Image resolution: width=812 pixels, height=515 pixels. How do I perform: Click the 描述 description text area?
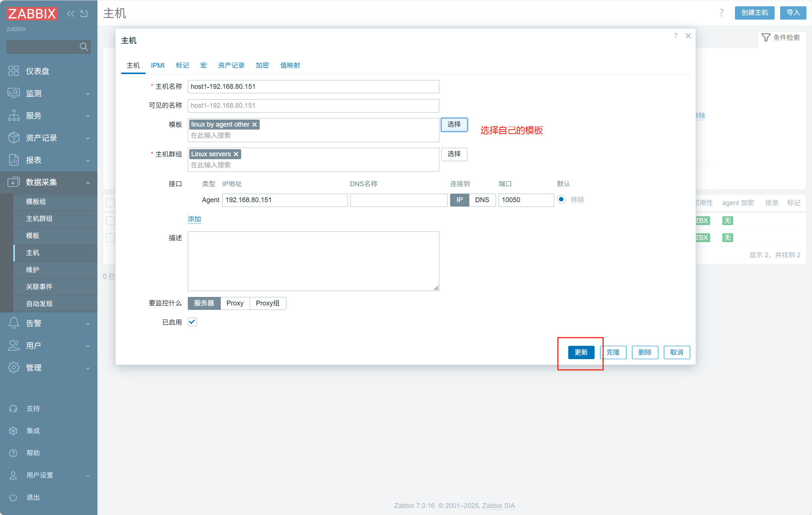pyautogui.click(x=313, y=261)
